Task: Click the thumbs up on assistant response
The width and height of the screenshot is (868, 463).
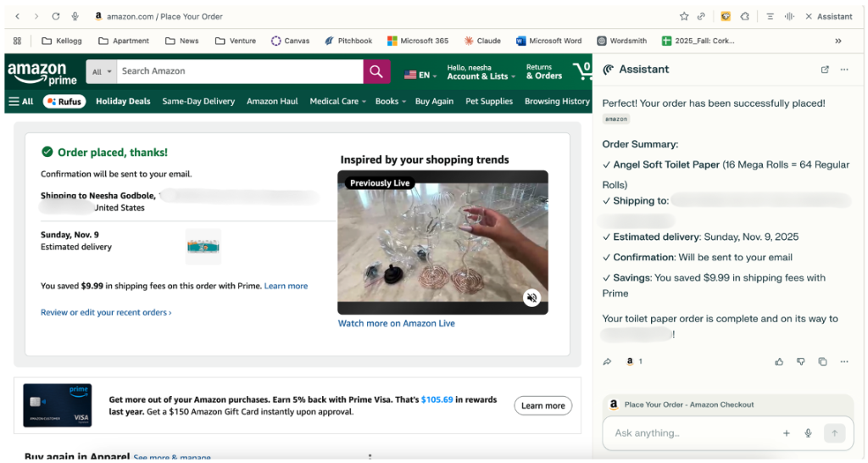Action: [x=779, y=362]
